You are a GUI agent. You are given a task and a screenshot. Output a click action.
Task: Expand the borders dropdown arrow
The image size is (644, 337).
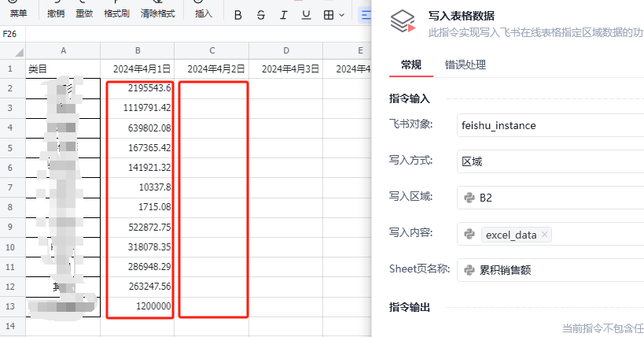coord(341,15)
